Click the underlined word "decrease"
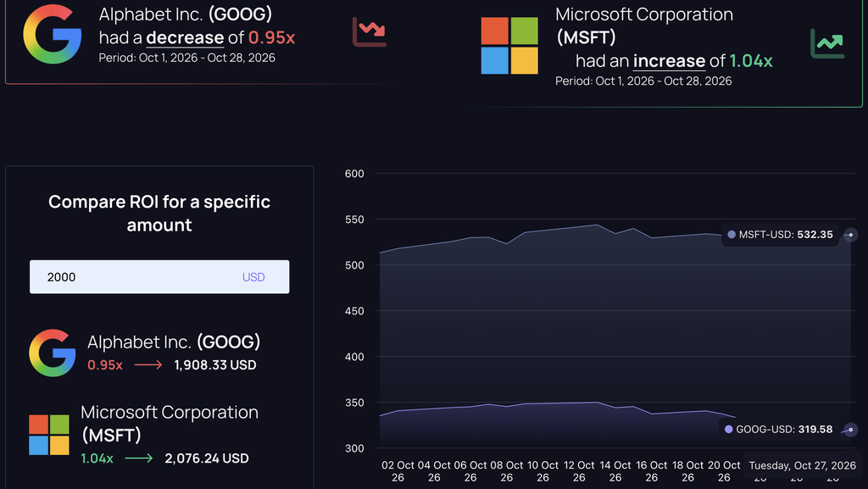 click(185, 37)
